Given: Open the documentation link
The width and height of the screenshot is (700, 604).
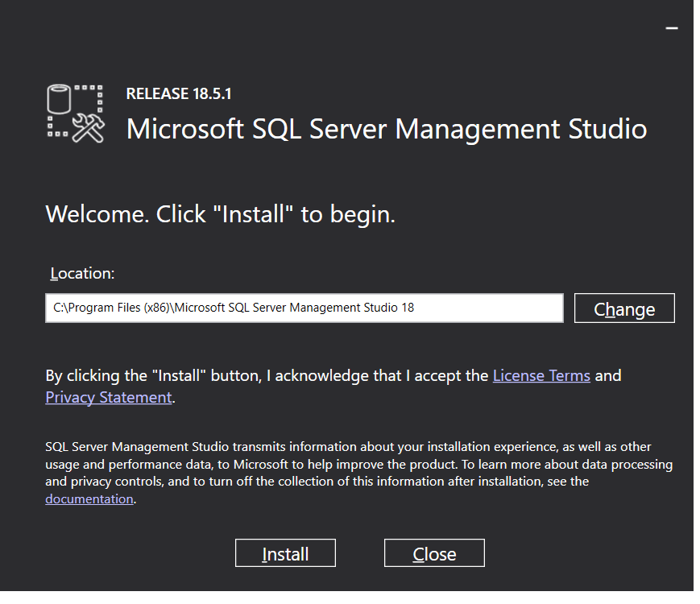Looking at the screenshot, I should (89, 499).
